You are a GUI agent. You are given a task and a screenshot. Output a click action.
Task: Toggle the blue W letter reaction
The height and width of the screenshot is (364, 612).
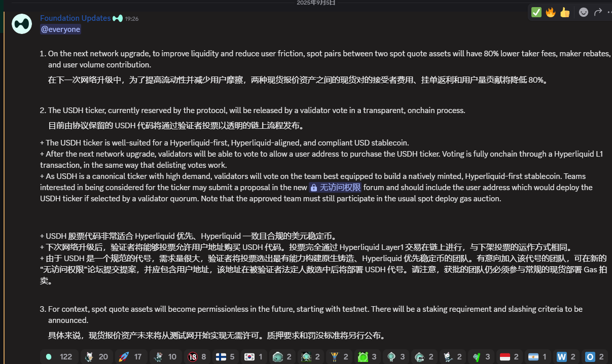tap(566, 357)
